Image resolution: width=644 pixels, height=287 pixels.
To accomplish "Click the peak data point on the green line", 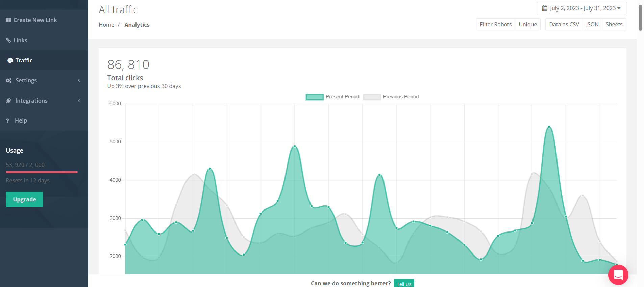I will pos(549,127).
